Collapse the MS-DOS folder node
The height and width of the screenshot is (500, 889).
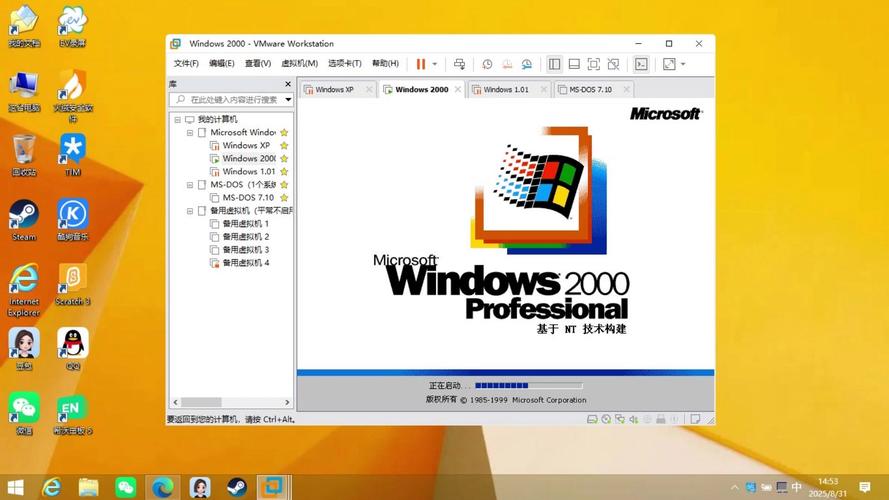pos(190,185)
